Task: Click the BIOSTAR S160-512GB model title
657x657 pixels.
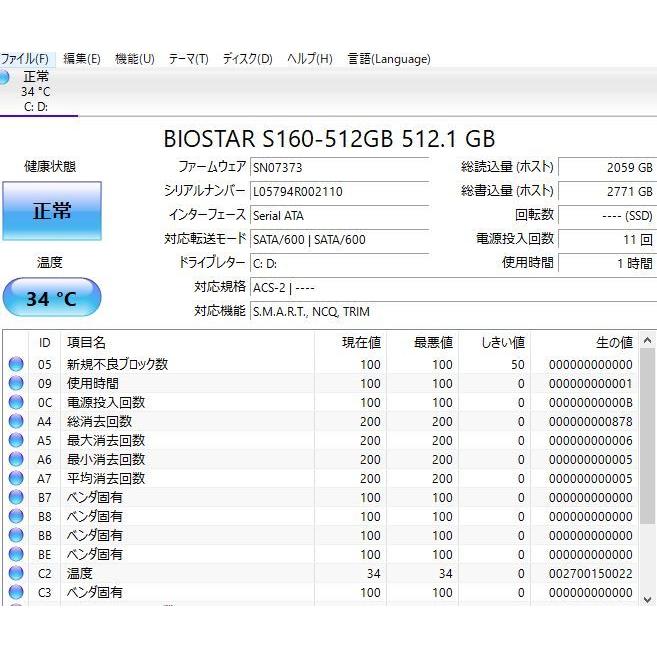Action: click(x=329, y=139)
